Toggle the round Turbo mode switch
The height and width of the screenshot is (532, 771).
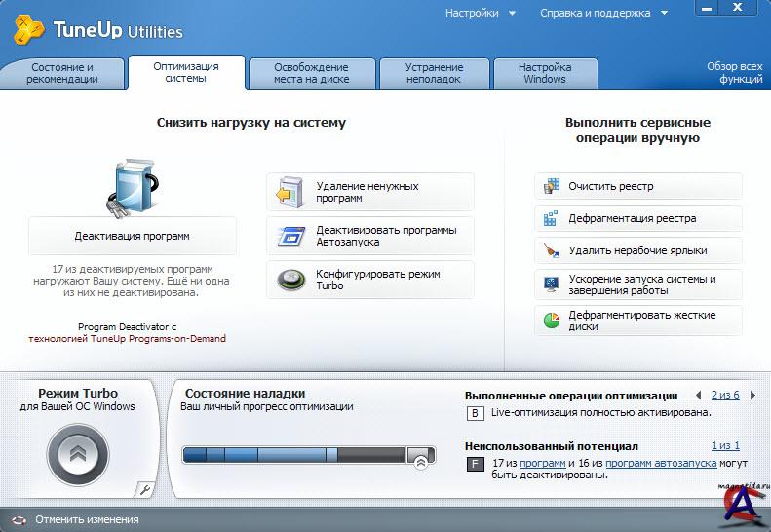point(78,454)
